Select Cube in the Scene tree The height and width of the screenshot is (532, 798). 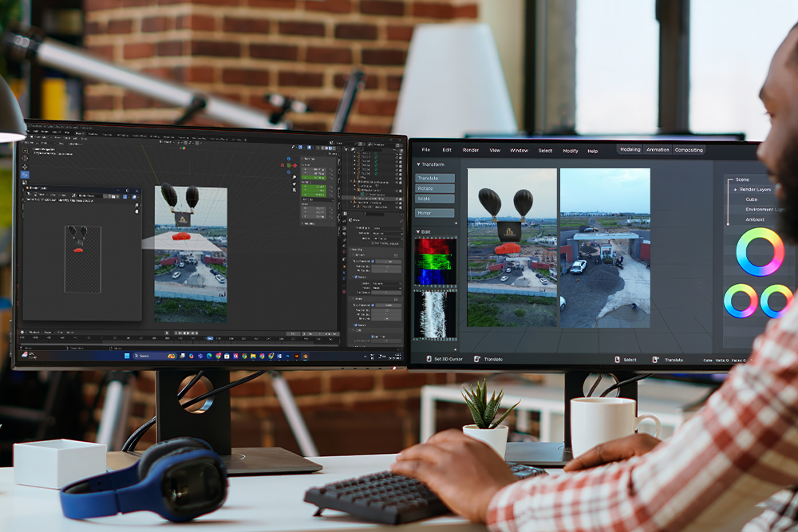[x=752, y=199]
